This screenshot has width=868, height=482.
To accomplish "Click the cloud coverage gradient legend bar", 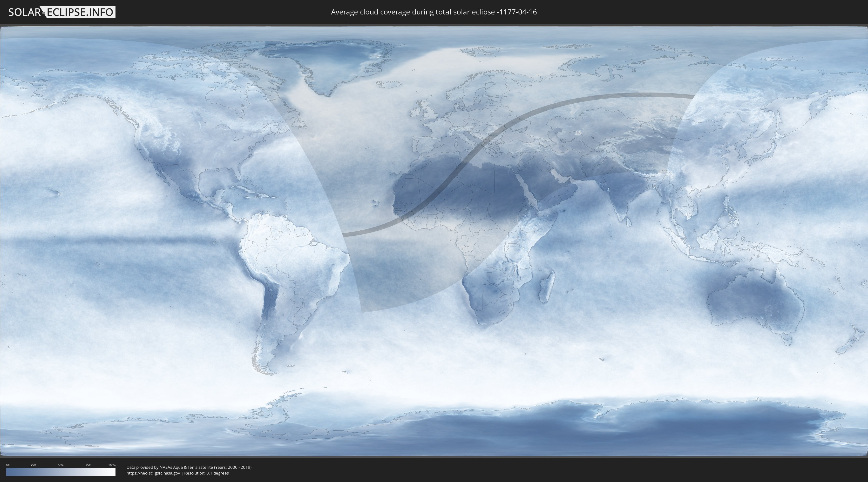I will pyautogui.click(x=61, y=472).
